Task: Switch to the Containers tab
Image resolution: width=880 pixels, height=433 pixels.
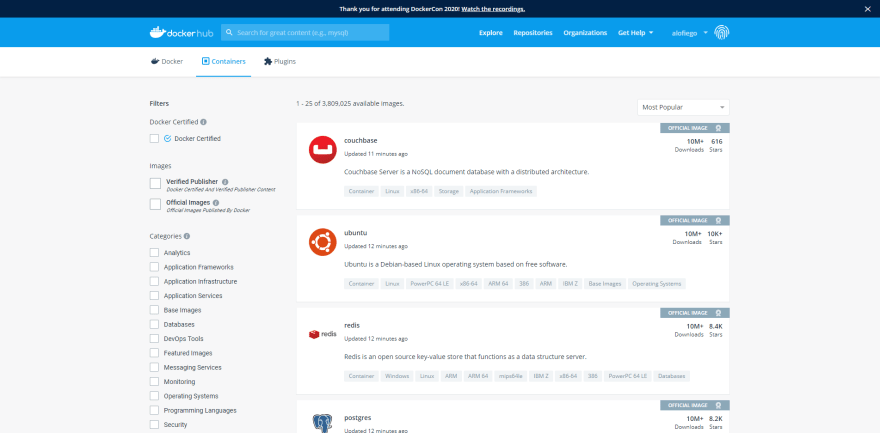Action: point(223,62)
